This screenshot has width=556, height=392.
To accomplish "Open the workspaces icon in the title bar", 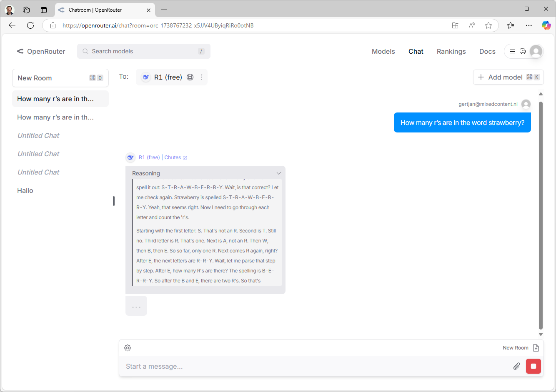I will [x=26, y=10].
